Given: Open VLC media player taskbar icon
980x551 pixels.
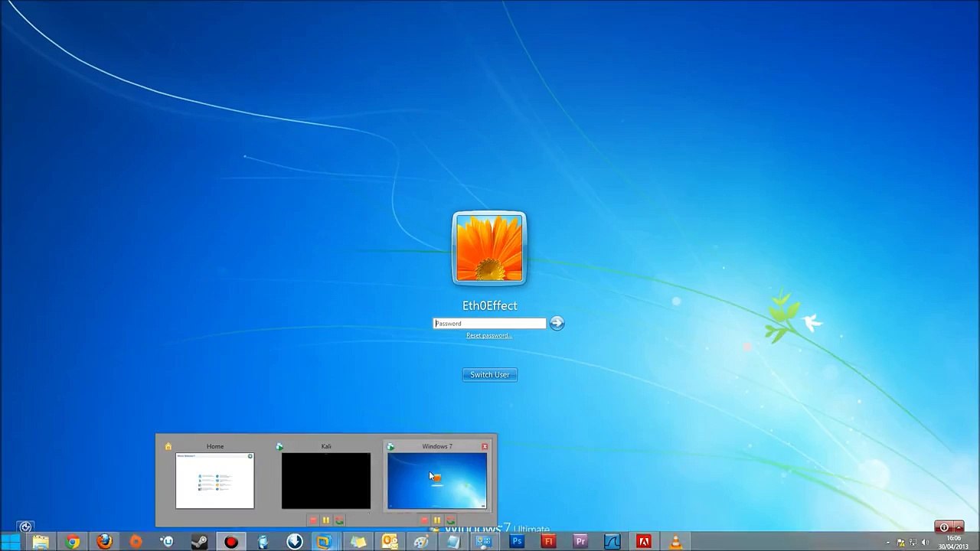Looking at the screenshot, I should (675, 542).
